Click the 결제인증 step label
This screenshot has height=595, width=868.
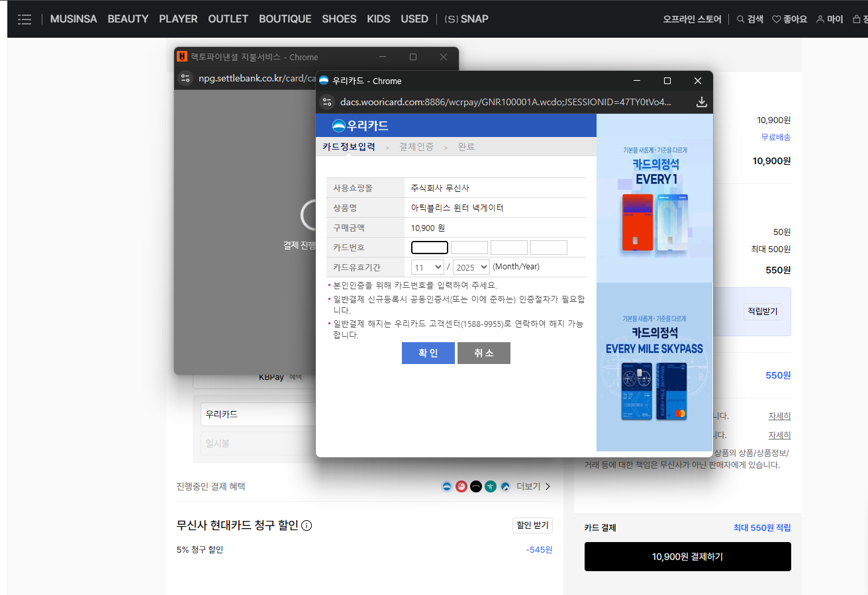click(x=416, y=147)
